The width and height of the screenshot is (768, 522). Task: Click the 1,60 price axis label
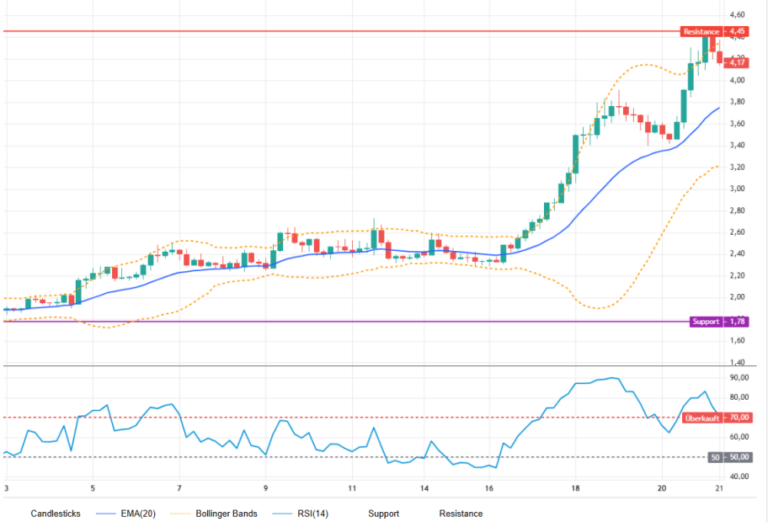pos(737,340)
